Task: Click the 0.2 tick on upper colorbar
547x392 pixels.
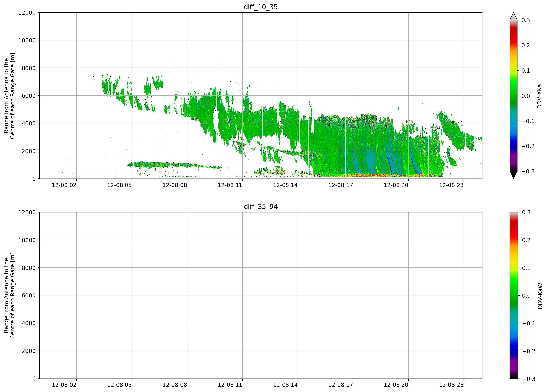Action: point(526,46)
